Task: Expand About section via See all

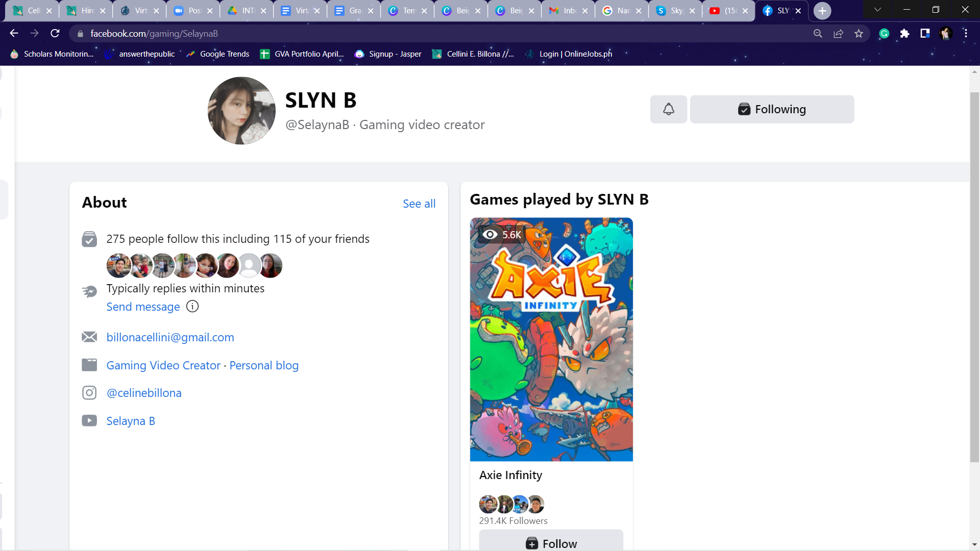Action: coord(419,204)
